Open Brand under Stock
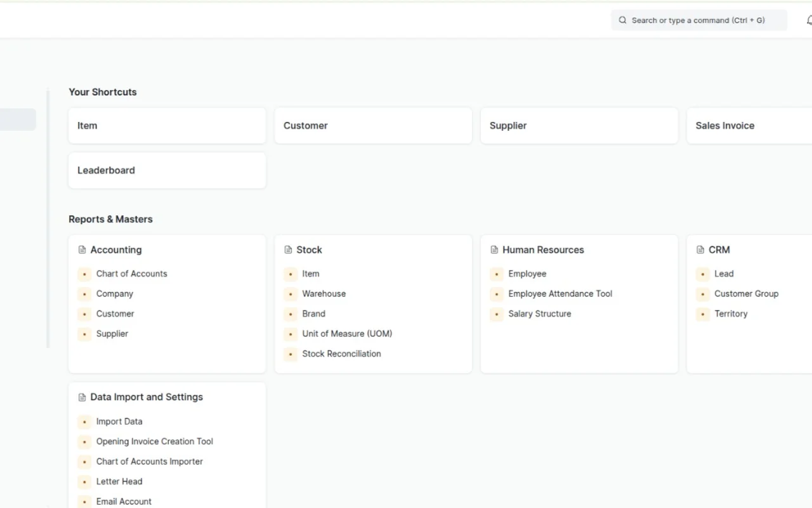Viewport: 812px width, 508px height. coord(313,314)
